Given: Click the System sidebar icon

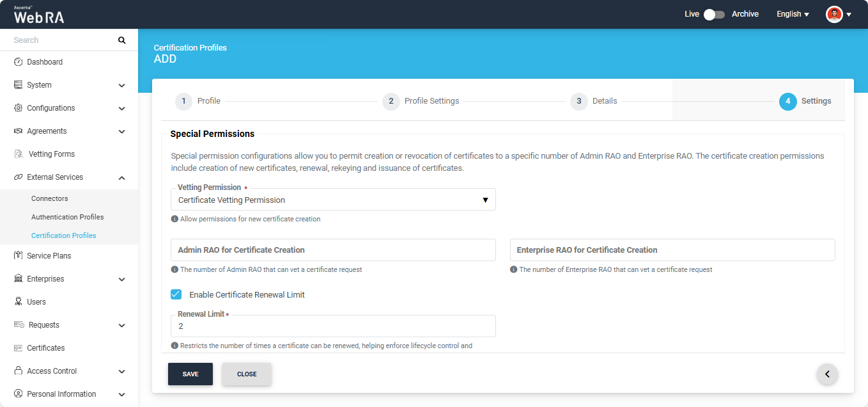Looking at the screenshot, I should pos(19,85).
